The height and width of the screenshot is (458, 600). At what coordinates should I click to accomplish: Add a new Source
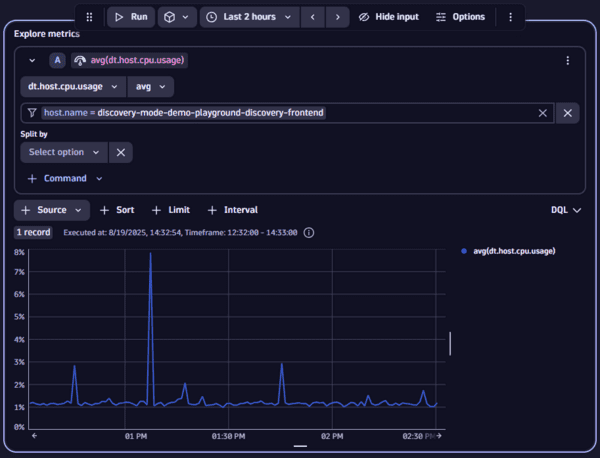(x=52, y=210)
